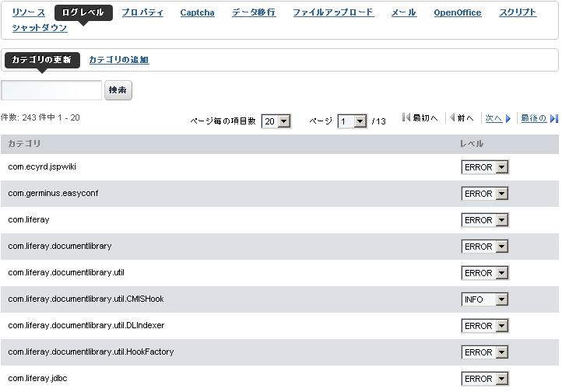This screenshot has height=392, width=562.
Task: Go to the Captcha tab
Action: 197,12
